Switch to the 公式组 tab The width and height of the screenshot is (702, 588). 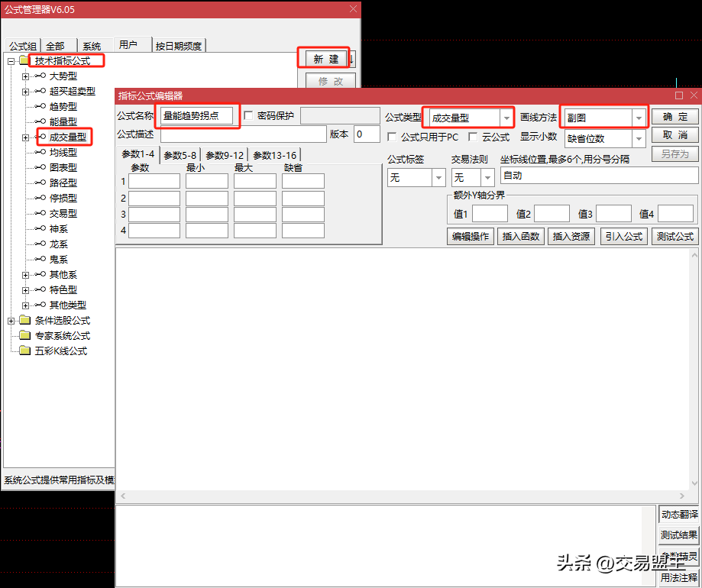[x=23, y=46]
